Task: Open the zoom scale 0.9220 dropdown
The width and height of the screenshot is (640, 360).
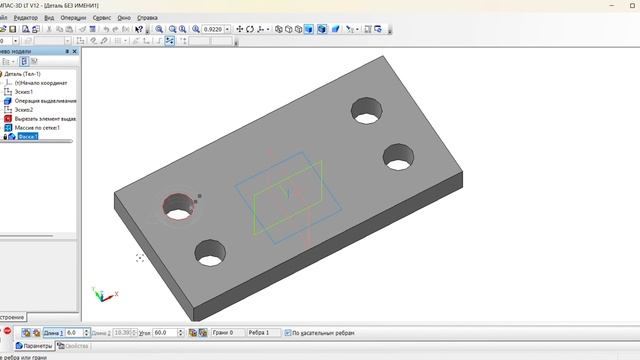Action: 227,29
